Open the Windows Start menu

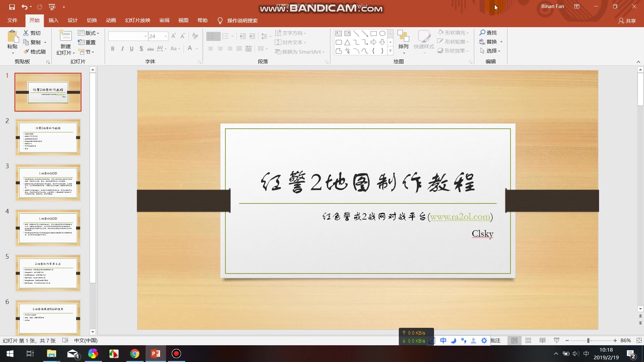point(10,354)
